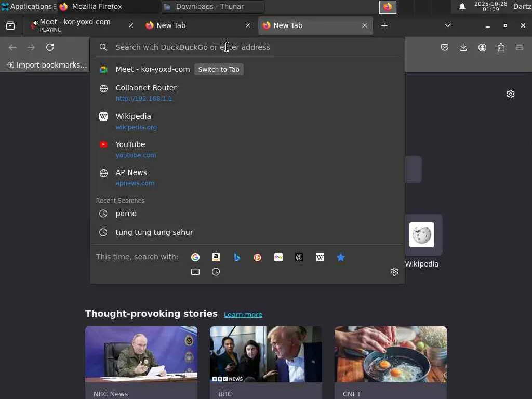The image size is (532, 399).
Task: Search history using the clock icon
Action: point(216,272)
